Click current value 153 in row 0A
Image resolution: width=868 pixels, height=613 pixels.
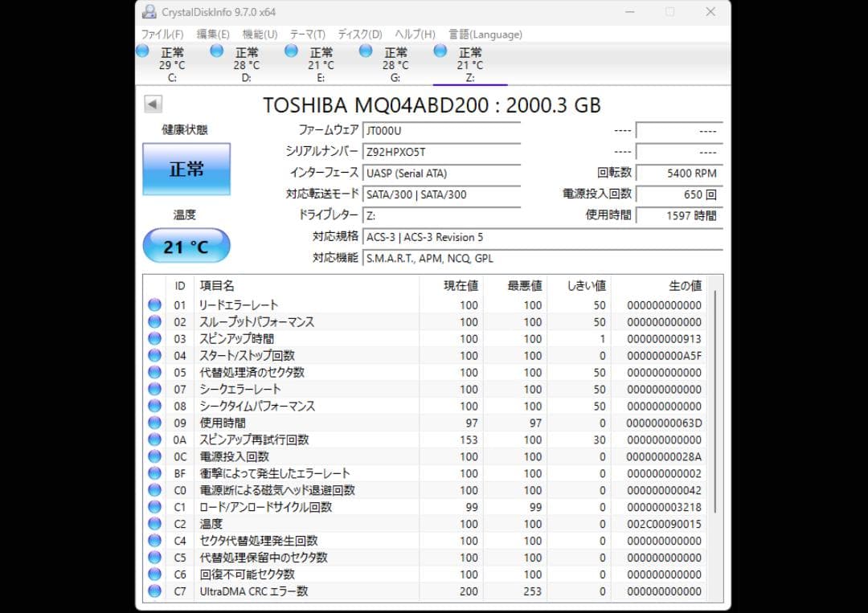[x=469, y=439]
